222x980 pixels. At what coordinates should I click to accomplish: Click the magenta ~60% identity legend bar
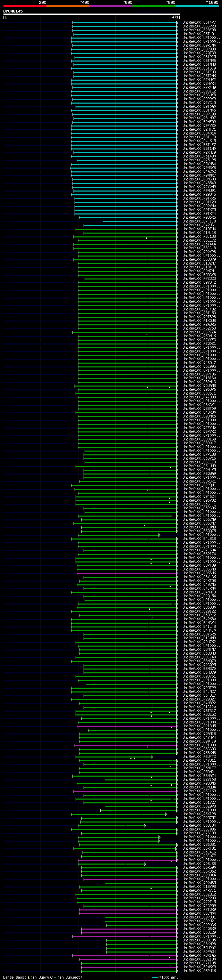pyautogui.click(x=111, y=6)
